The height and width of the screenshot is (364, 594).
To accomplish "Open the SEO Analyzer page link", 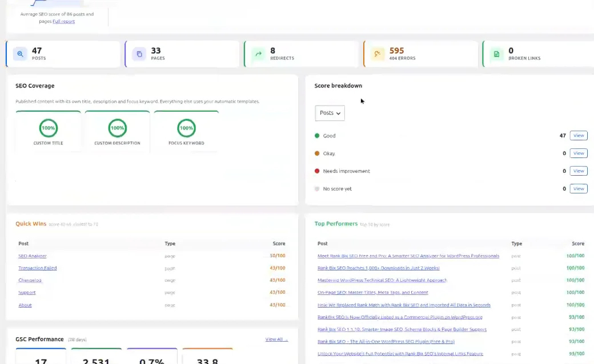I will click(33, 256).
